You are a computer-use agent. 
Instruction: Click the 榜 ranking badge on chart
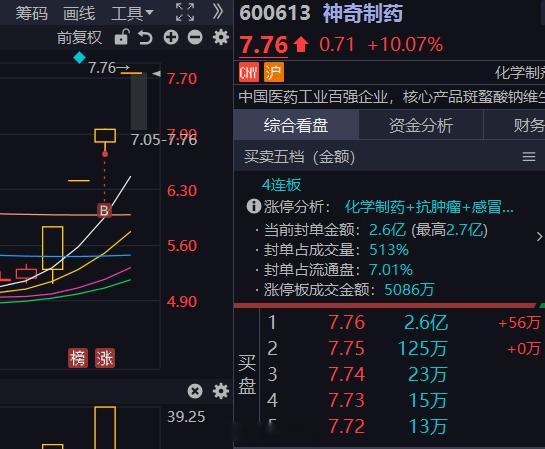[x=78, y=358]
